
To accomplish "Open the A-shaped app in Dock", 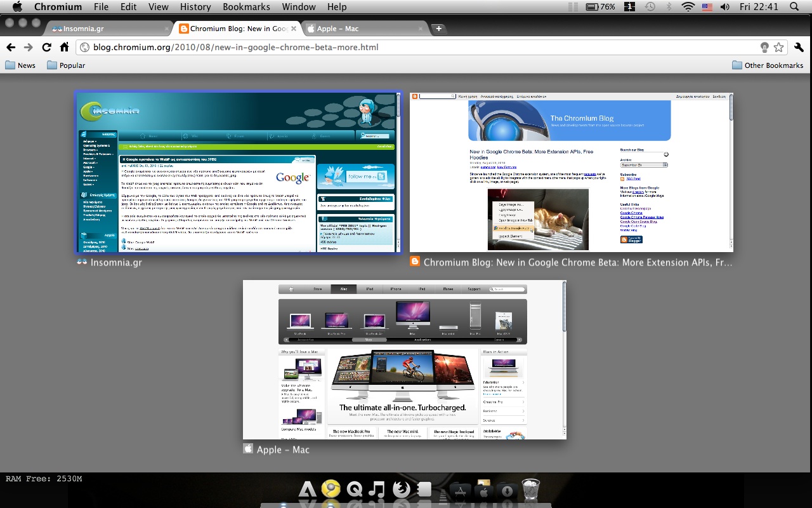I will [307, 489].
